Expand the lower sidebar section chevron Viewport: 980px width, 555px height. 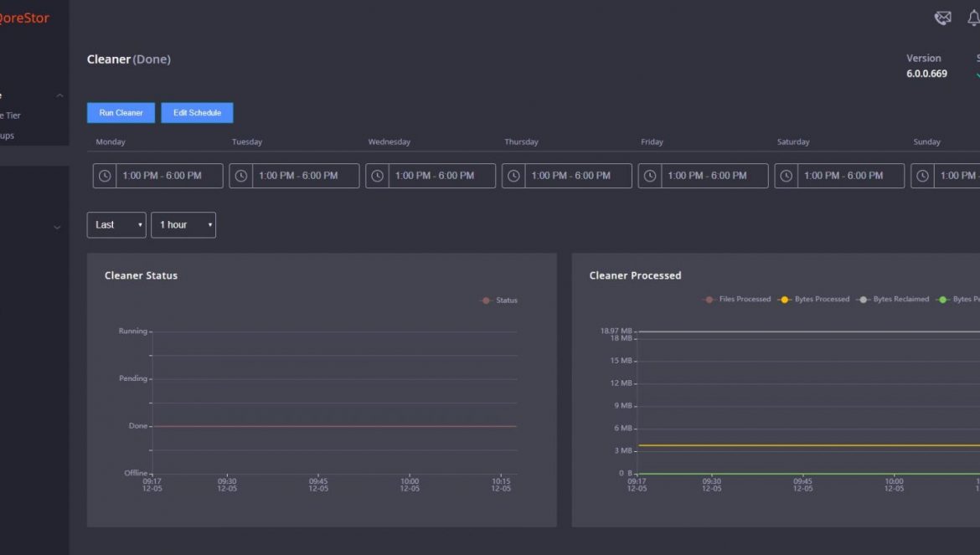pos(57,228)
